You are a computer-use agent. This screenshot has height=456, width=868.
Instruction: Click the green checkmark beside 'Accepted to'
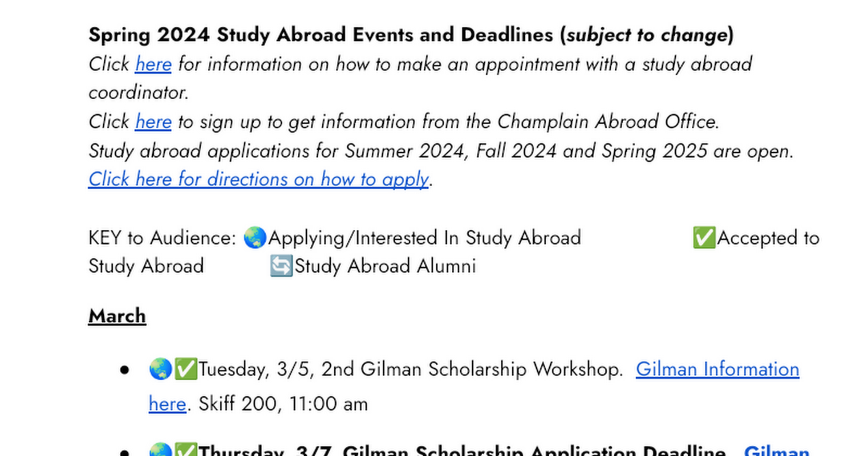click(704, 237)
